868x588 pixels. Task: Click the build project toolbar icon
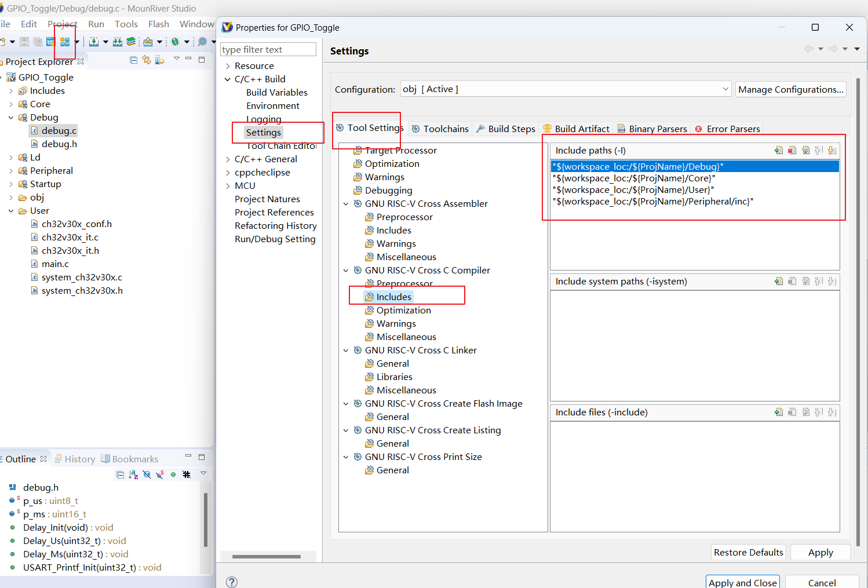tap(94, 42)
